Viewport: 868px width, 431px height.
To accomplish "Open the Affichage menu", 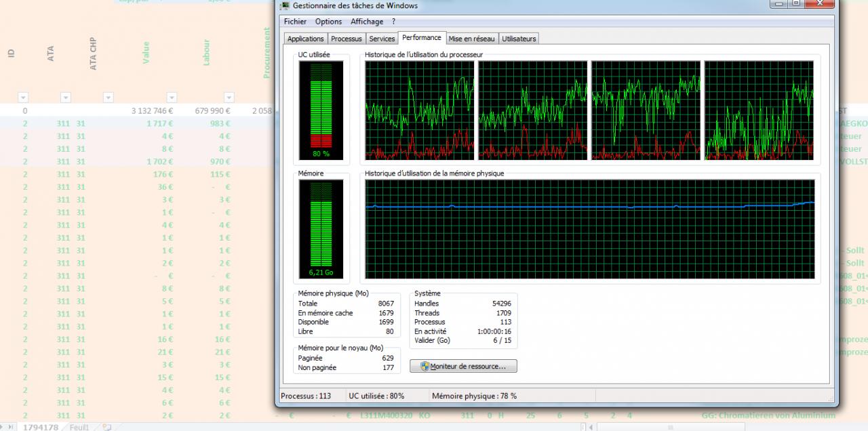I will (x=367, y=22).
